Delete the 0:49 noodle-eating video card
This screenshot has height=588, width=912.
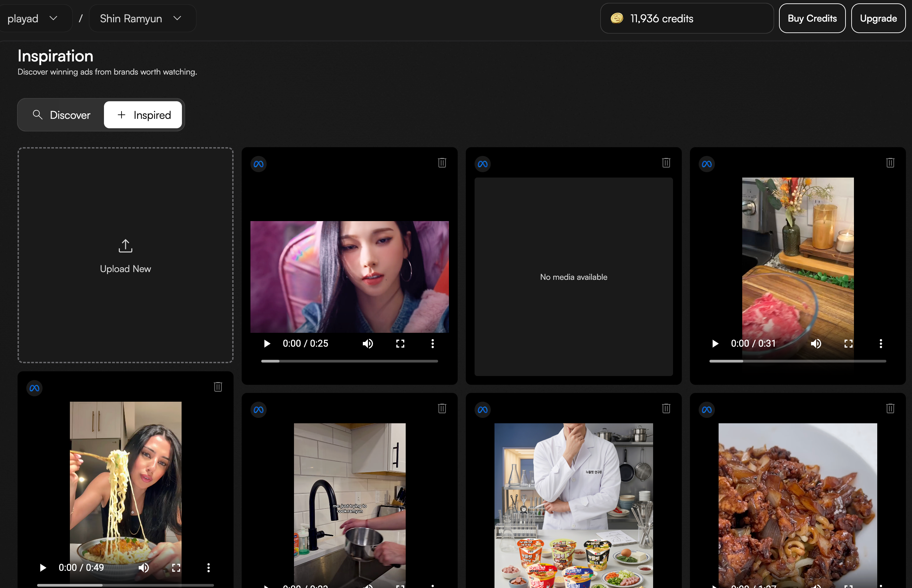tap(218, 387)
